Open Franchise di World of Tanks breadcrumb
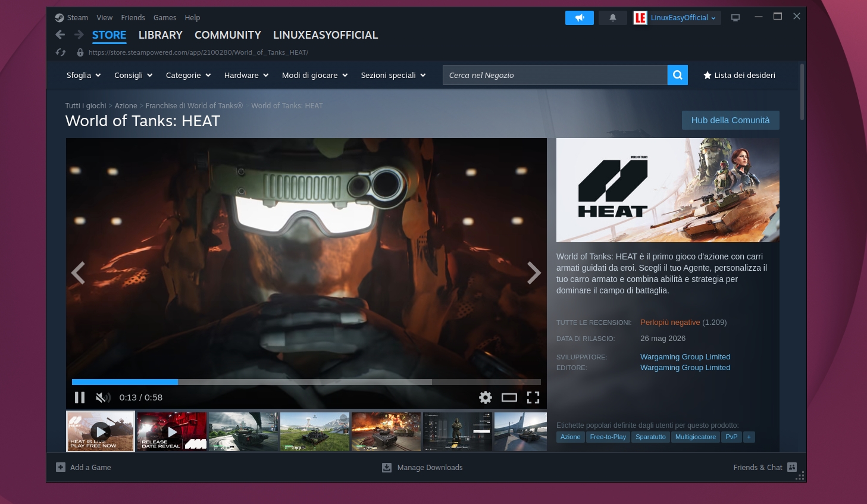This screenshot has width=867, height=504. point(194,106)
